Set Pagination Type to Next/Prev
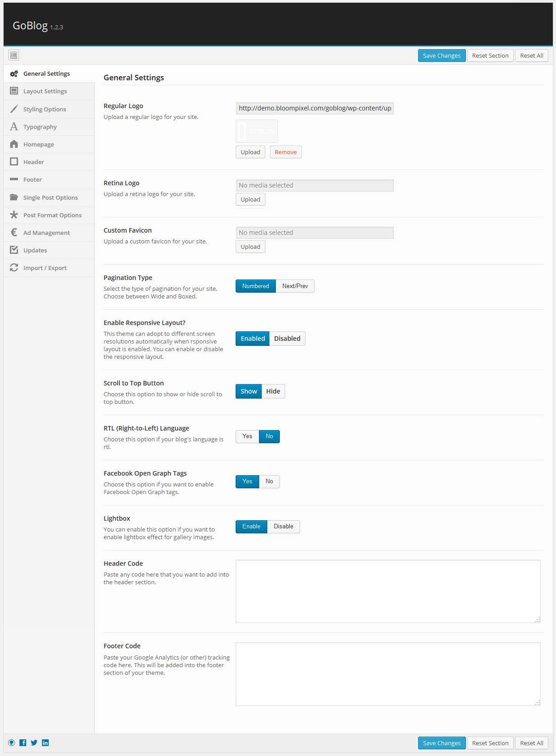Image resolution: width=556 pixels, height=756 pixels. [x=295, y=286]
